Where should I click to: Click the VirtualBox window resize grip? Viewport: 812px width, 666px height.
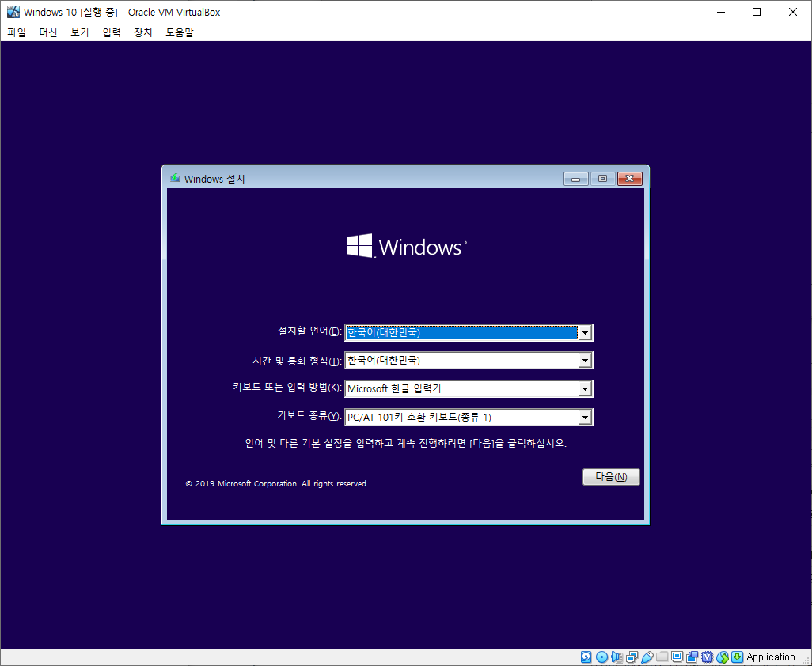[x=806, y=660]
